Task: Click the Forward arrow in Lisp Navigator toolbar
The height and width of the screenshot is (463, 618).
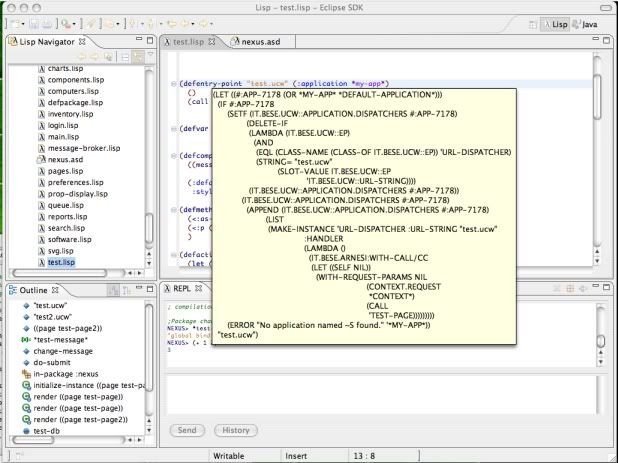Action: coord(95,57)
